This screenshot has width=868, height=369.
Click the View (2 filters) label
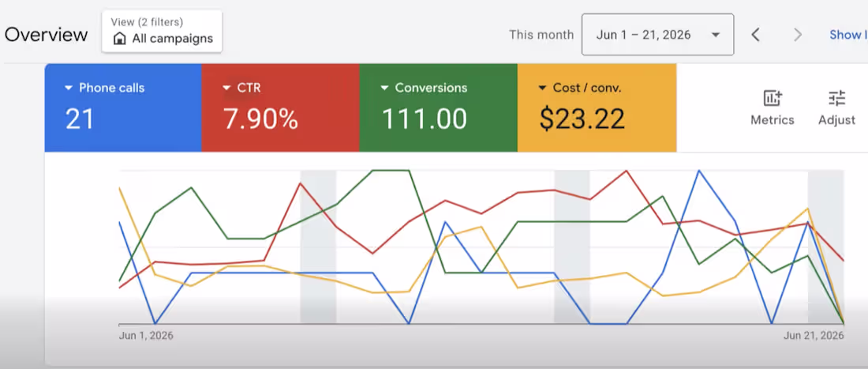[x=147, y=22]
